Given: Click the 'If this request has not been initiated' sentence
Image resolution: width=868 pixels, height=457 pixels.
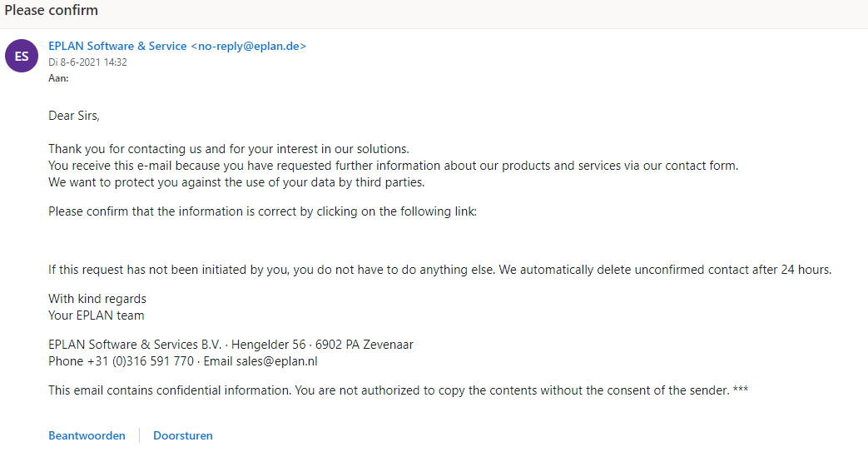Looking at the screenshot, I should [440, 270].
